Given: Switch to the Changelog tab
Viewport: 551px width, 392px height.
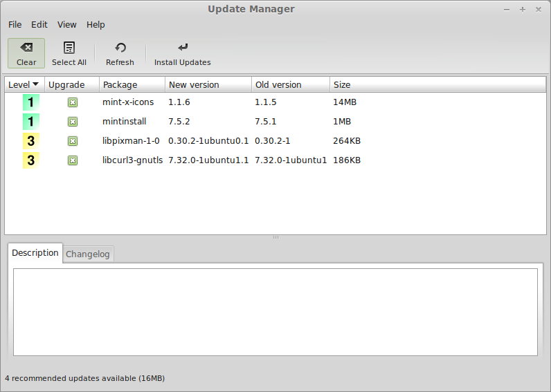Looking at the screenshot, I should click(88, 254).
